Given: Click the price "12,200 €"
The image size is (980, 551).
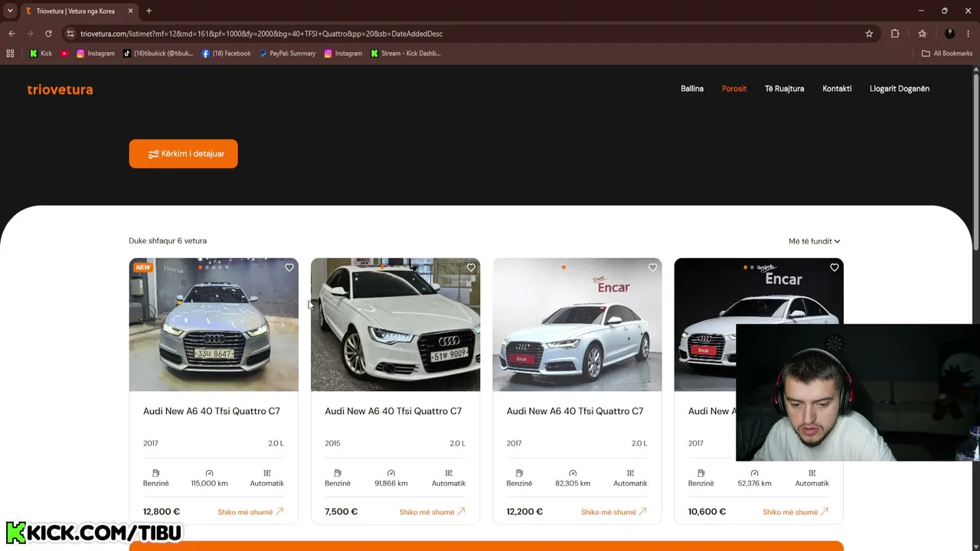Looking at the screenshot, I should [x=524, y=512].
